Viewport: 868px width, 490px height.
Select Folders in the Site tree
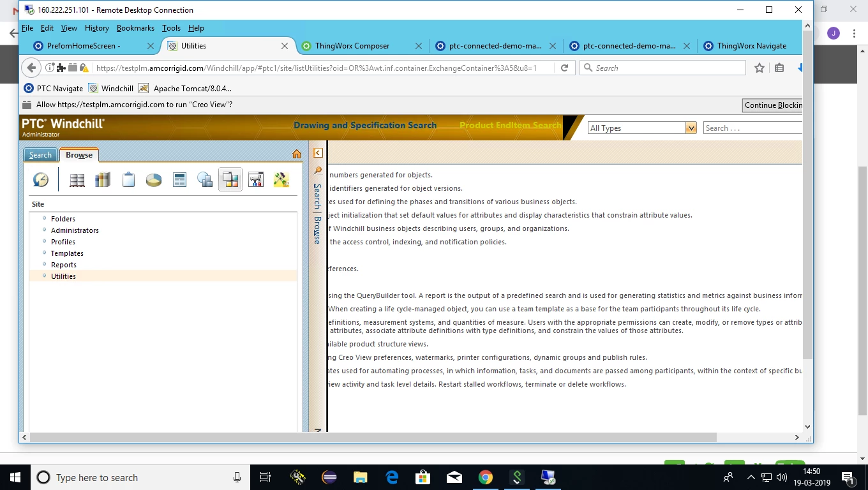(63, 219)
